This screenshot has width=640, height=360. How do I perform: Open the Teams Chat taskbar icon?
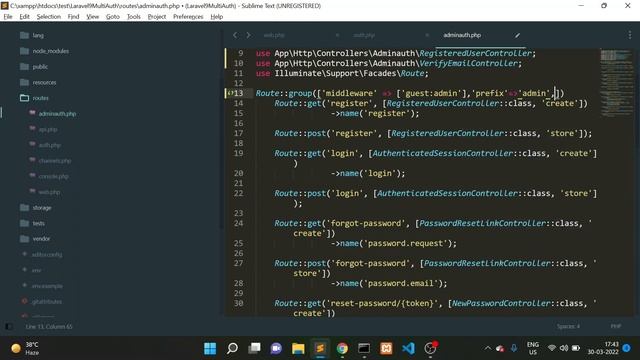point(276,348)
